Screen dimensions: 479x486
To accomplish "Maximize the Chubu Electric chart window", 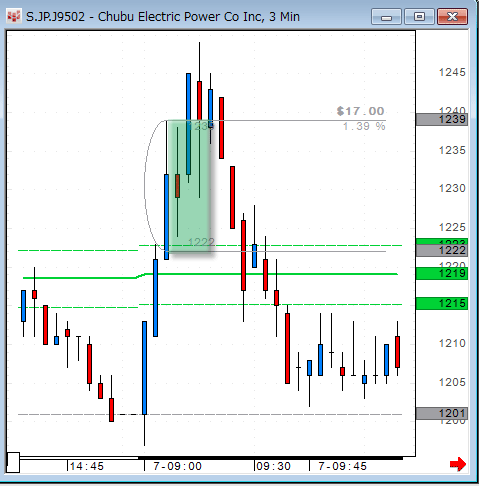I will pyautogui.click(x=419, y=17).
